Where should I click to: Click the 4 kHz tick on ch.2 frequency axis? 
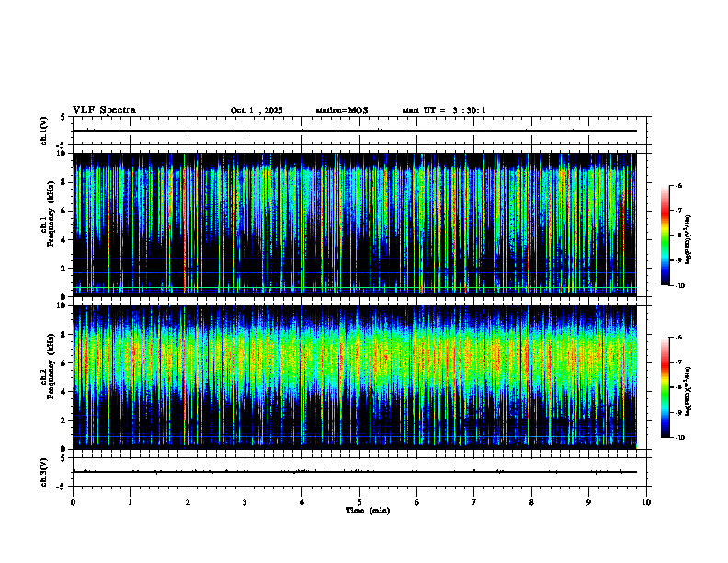(x=65, y=392)
